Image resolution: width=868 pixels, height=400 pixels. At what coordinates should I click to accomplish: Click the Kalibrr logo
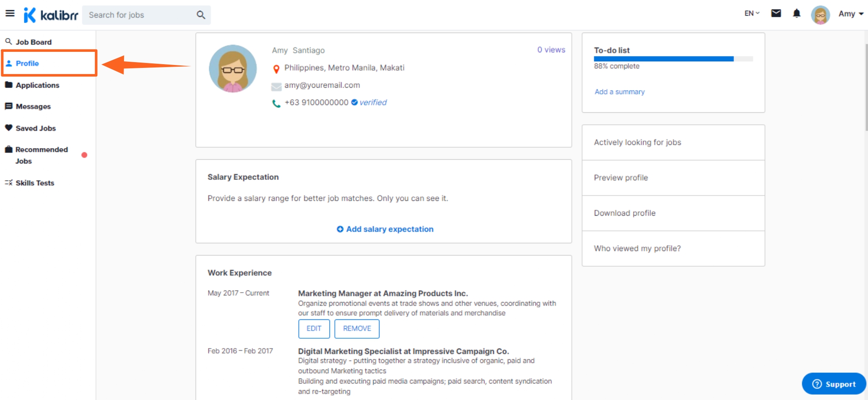point(51,15)
